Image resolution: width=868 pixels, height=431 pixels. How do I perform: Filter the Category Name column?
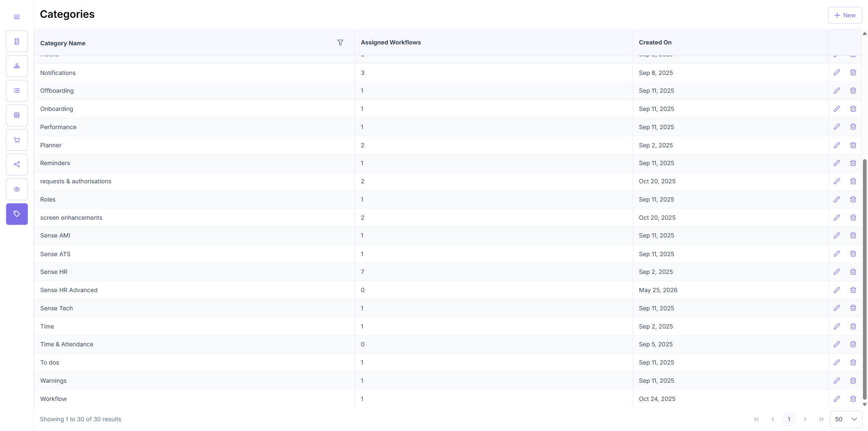[340, 42]
